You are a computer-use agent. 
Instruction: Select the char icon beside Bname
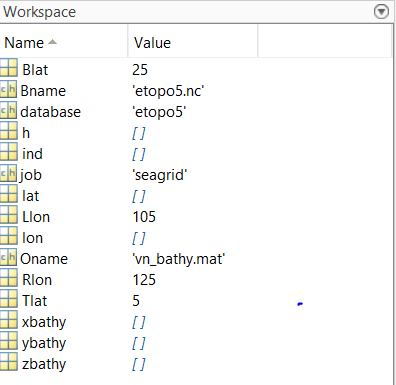point(8,89)
